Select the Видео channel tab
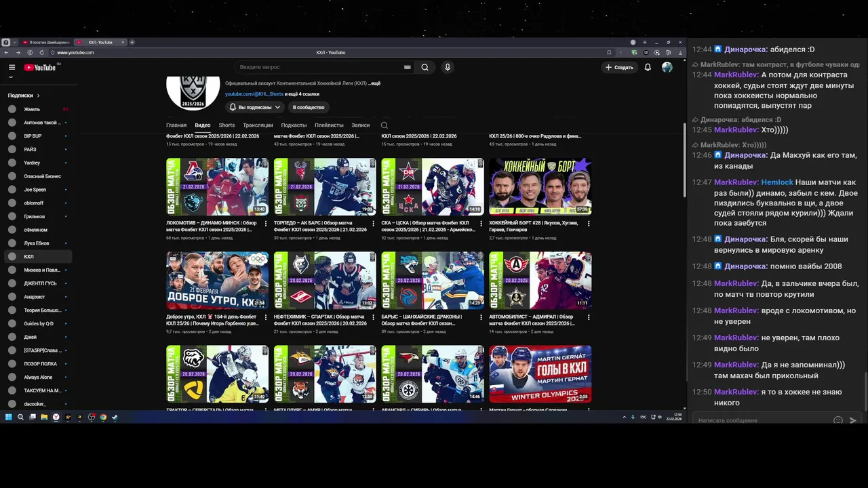 point(203,125)
